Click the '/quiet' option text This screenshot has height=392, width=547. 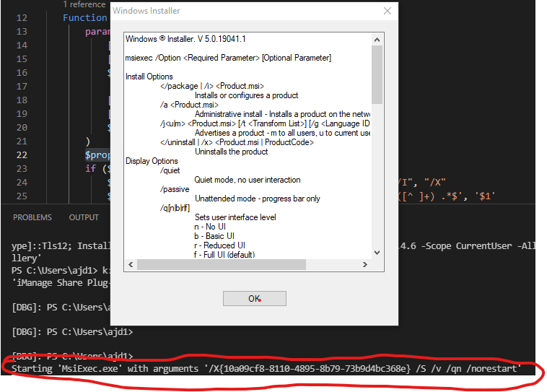pyautogui.click(x=170, y=170)
